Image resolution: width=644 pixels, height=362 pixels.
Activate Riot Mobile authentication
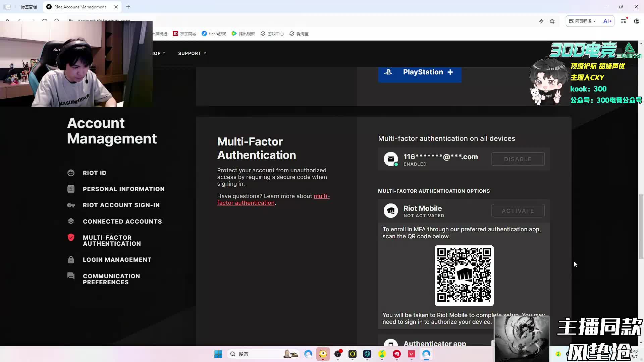518,211
